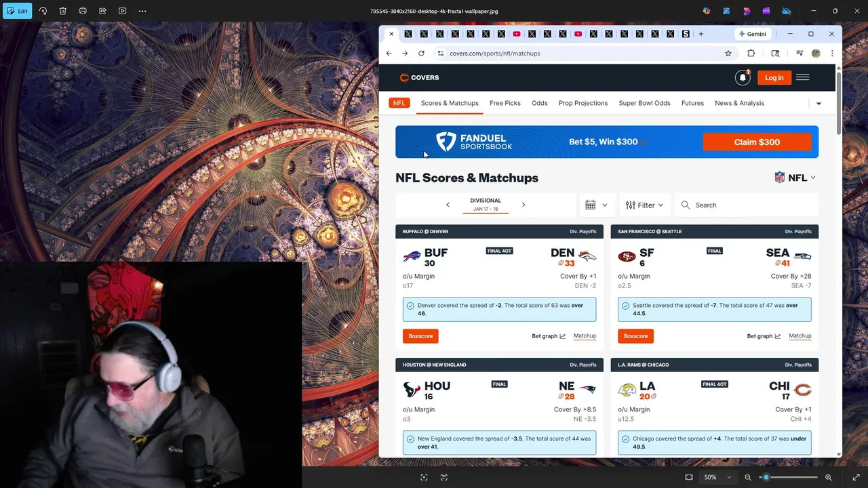The width and height of the screenshot is (868, 488).
Task: Open Chrome profile avatar
Action: (x=816, y=54)
